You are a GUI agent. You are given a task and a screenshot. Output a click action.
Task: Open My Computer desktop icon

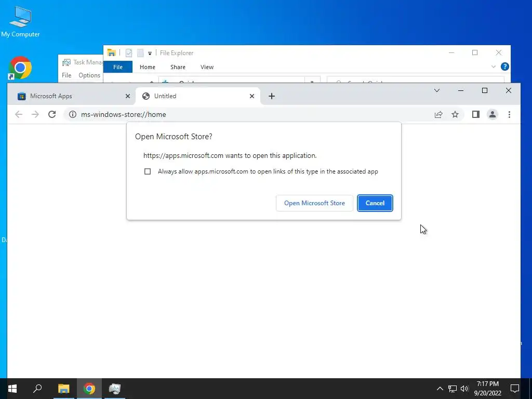click(20, 22)
